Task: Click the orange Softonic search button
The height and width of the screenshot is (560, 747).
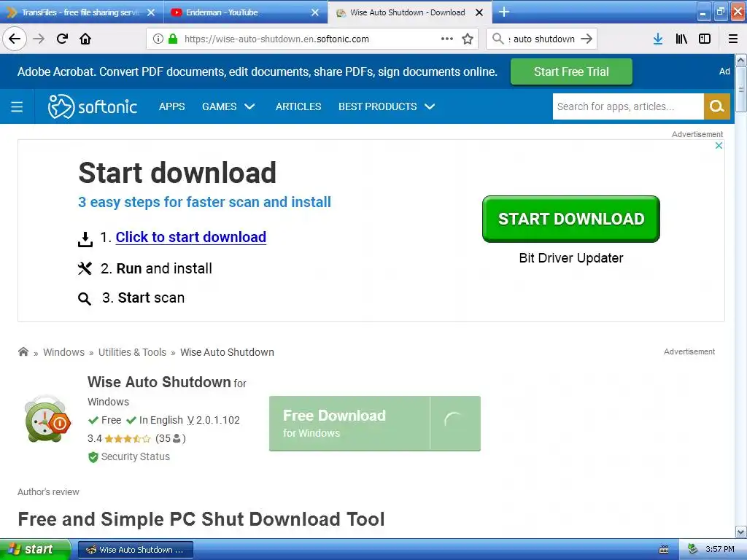Action: [x=716, y=106]
